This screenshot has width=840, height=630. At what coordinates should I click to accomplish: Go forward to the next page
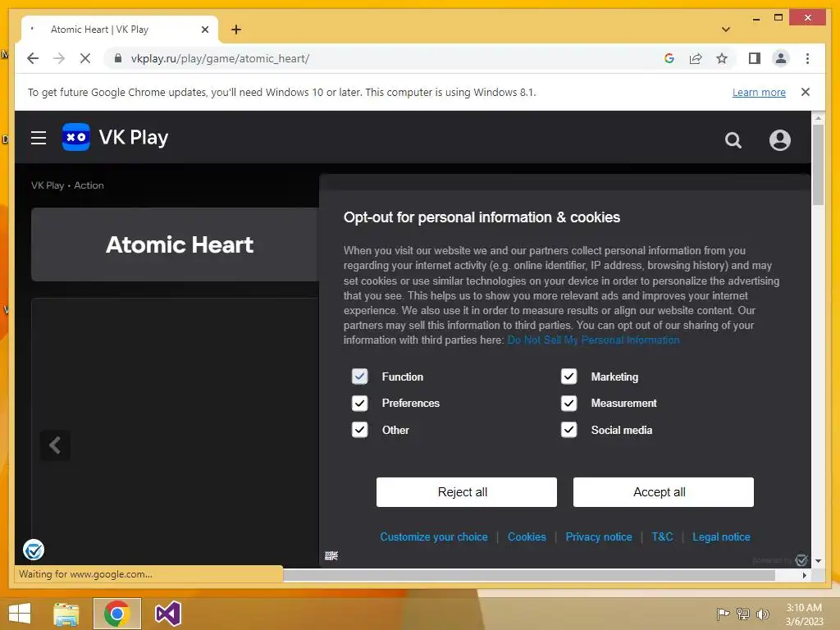pos(59,58)
